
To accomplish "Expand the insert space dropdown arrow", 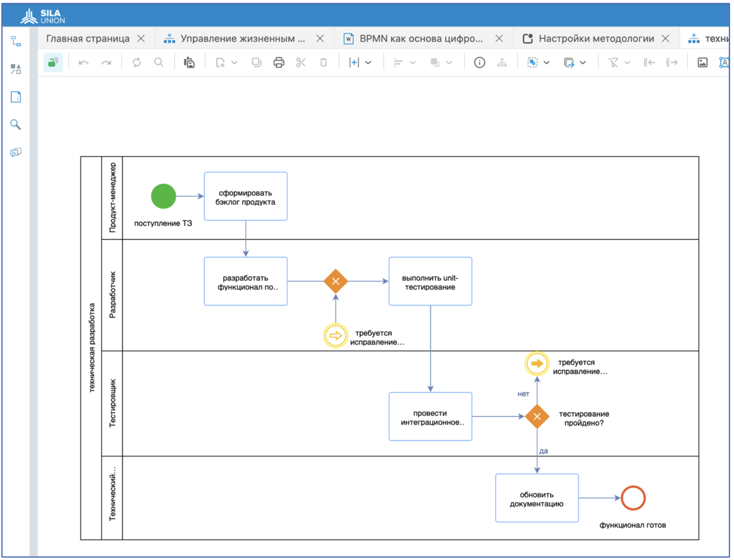I will [x=368, y=63].
